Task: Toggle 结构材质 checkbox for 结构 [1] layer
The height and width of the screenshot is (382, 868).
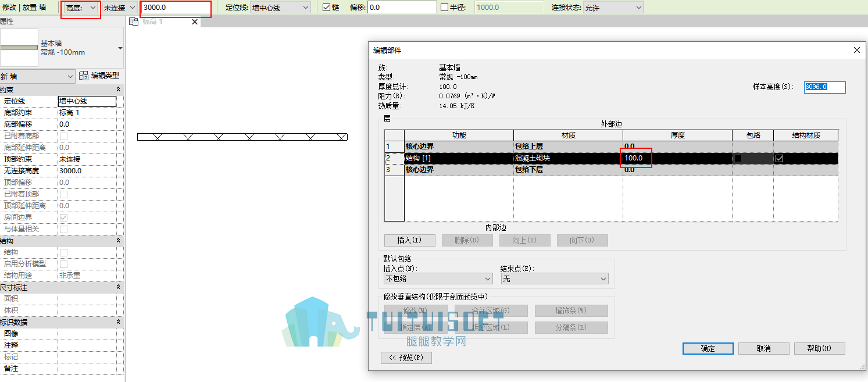Action: (x=779, y=158)
